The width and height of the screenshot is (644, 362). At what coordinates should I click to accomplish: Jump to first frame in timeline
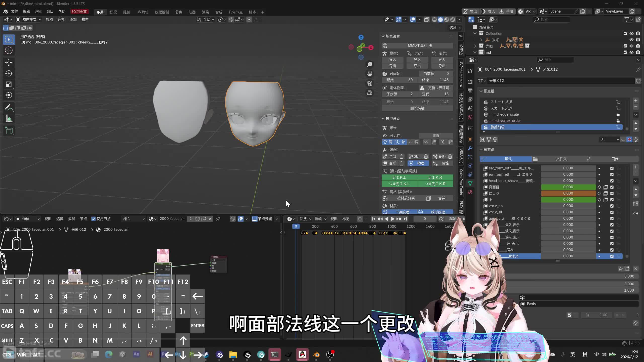pyautogui.click(x=374, y=219)
